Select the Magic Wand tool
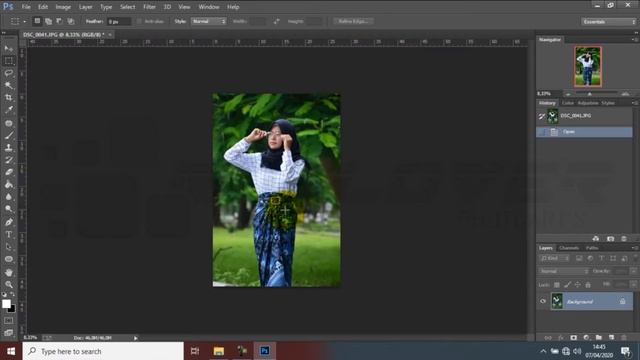Image resolution: width=640 pixels, height=360 pixels. tap(9, 85)
